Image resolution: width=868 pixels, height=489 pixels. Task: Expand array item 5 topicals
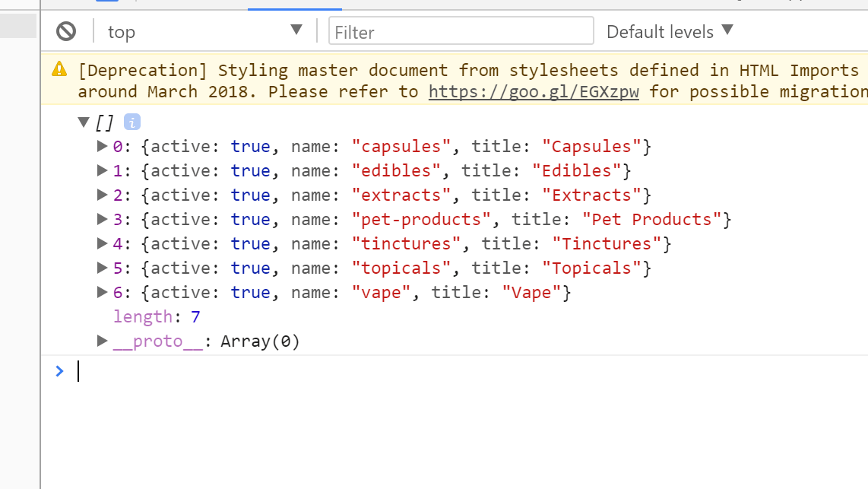102,268
